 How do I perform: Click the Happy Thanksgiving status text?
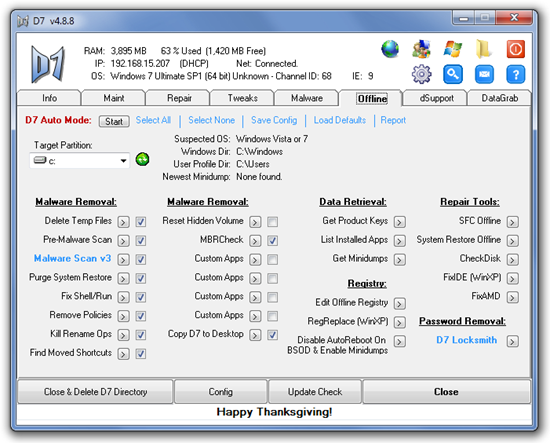[274, 412]
